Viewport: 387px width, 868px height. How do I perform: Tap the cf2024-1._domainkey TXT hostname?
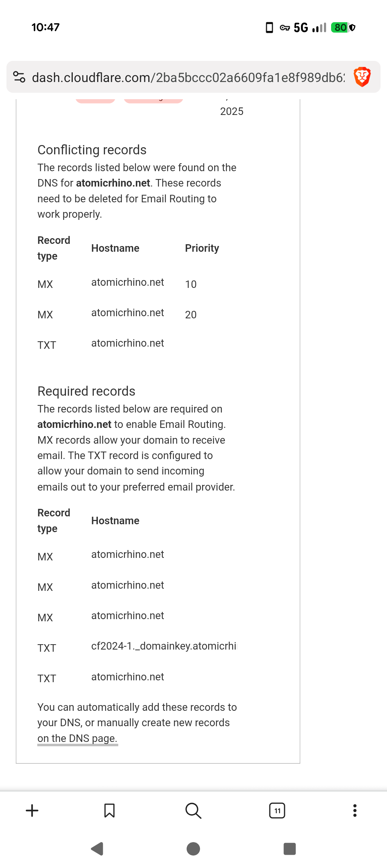click(164, 646)
